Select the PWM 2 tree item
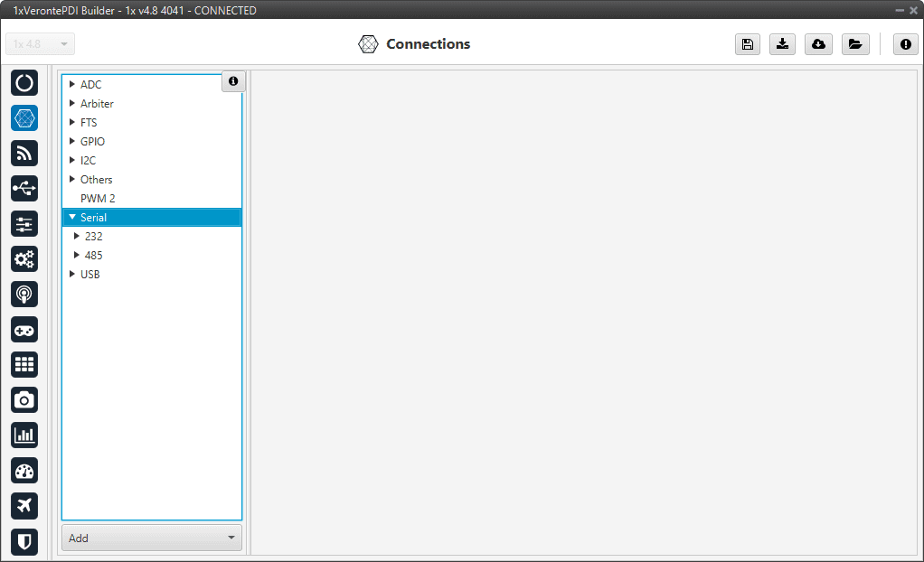Screen dimensions: 924x562 [98, 198]
